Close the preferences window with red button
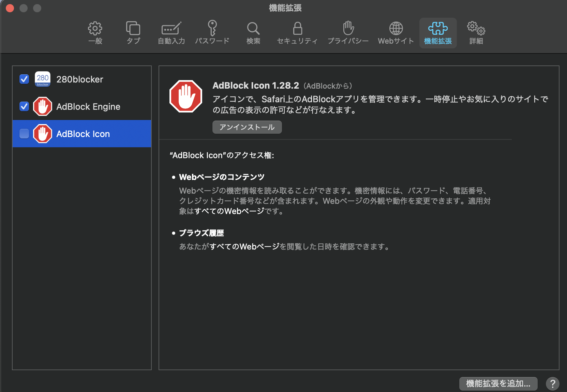This screenshot has width=567, height=392. pos(10,8)
